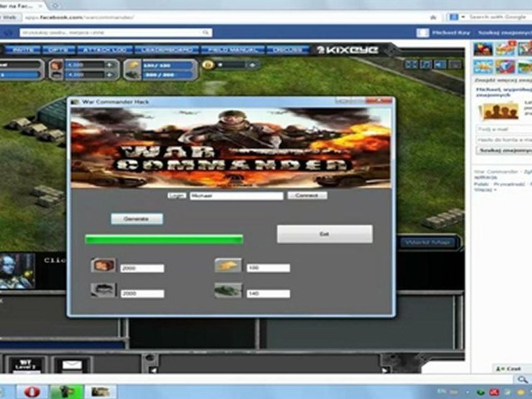This screenshot has height=399, width=532.
Task: Click the large Exit button
Action: tap(324, 234)
